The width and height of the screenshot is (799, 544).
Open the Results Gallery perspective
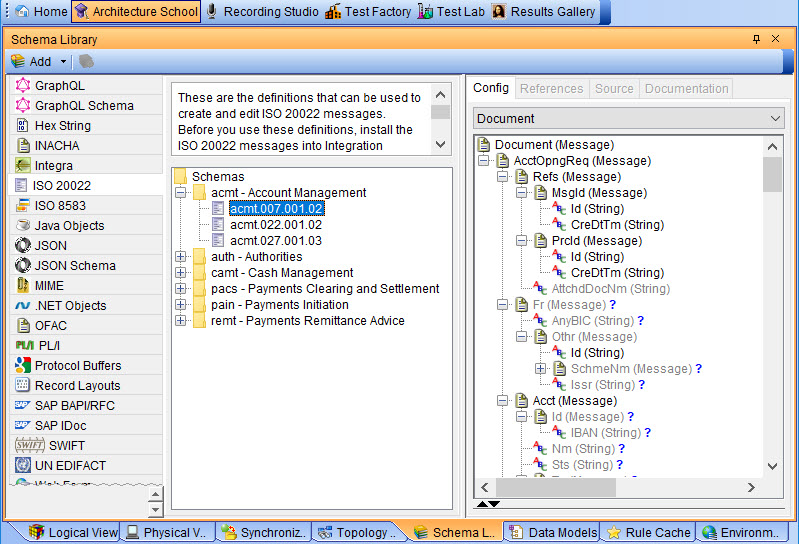click(544, 11)
